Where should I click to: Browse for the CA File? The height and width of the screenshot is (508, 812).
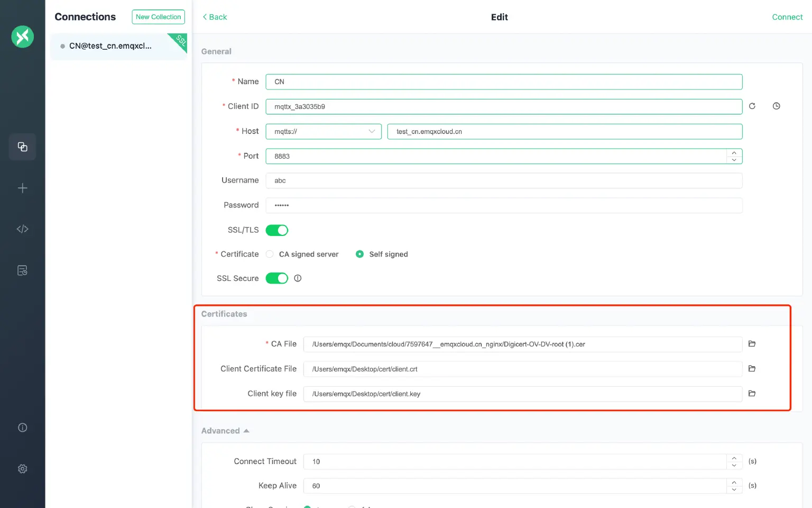[752, 344]
